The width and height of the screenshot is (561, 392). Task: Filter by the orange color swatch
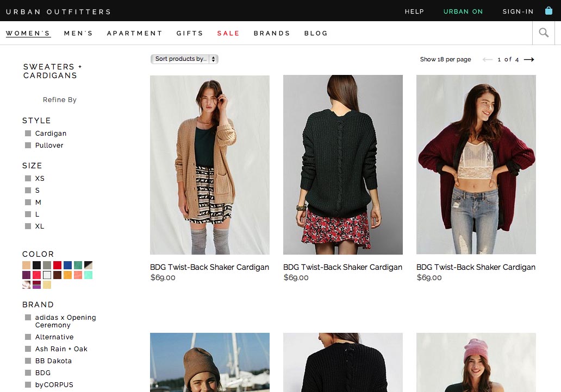[67, 275]
